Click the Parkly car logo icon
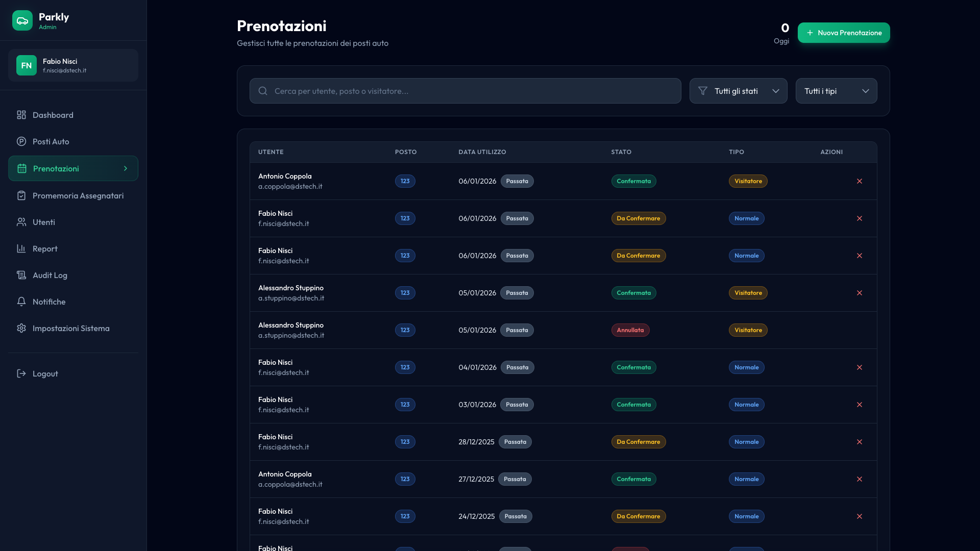Viewport: 980px width, 551px height. pos(22,20)
